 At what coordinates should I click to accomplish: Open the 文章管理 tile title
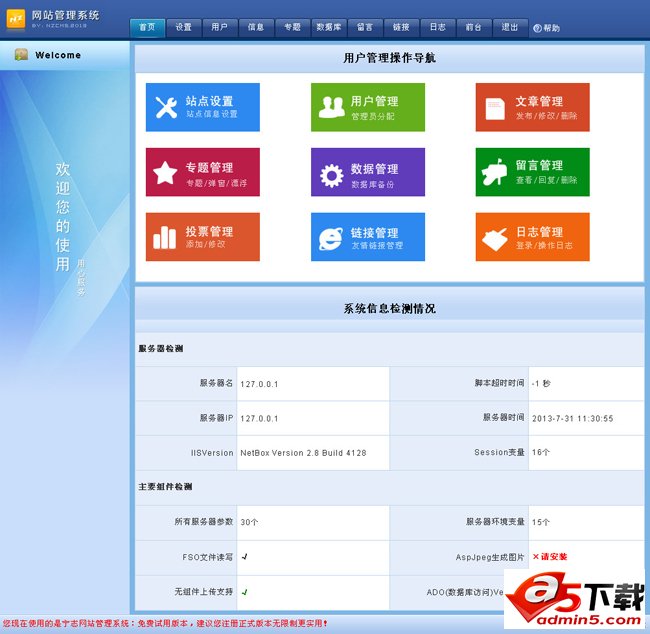coord(539,101)
